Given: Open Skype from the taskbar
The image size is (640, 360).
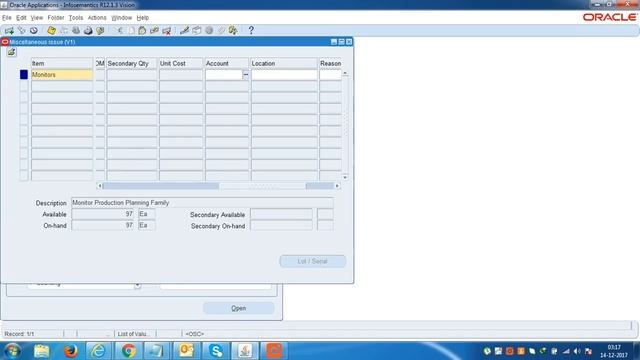Looking at the screenshot, I should [216, 351].
